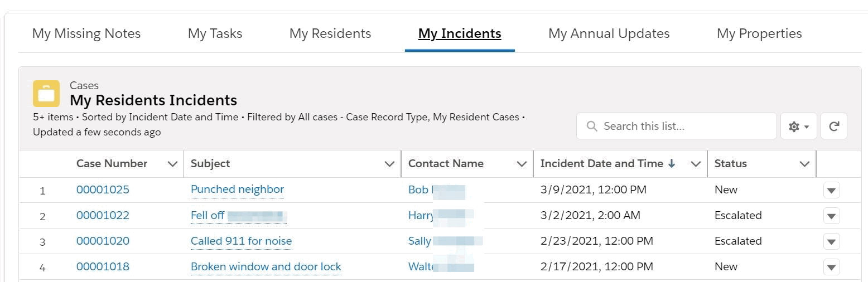Open Incident Date and Time column menu
The image size is (868, 282).
(x=696, y=164)
